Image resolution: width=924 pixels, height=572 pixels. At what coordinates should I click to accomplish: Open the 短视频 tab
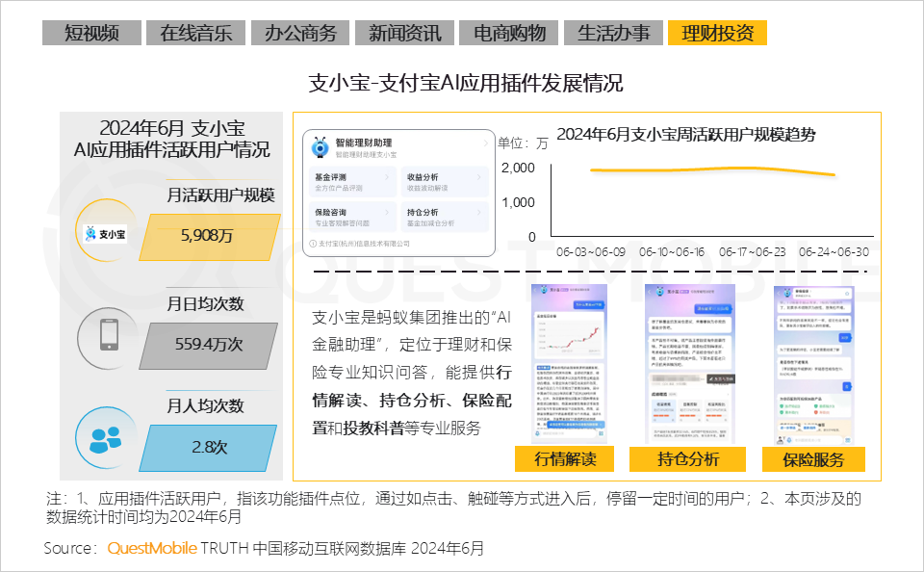(x=91, y=34)
